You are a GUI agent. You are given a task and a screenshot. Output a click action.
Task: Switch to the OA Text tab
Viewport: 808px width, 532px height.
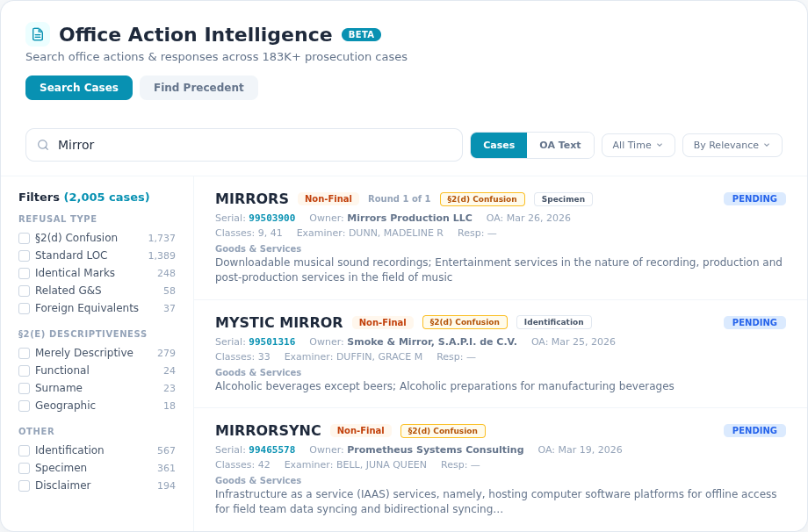[559, 145]
